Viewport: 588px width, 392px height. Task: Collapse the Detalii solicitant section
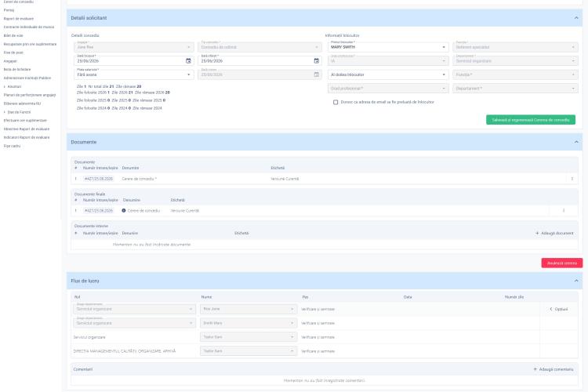pos(576,18)
